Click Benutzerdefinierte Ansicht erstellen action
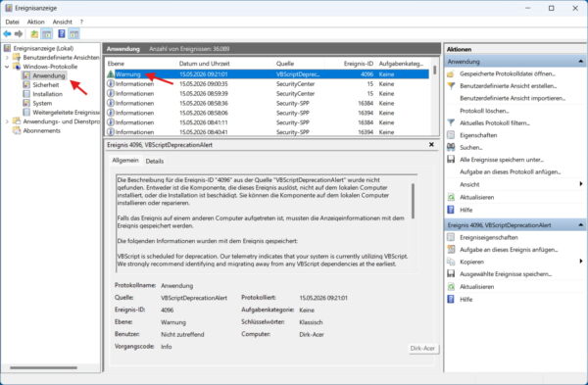Image resolution: width=588 pixels, height=385 pixels. pyautogui.click(x=508, y=86)
